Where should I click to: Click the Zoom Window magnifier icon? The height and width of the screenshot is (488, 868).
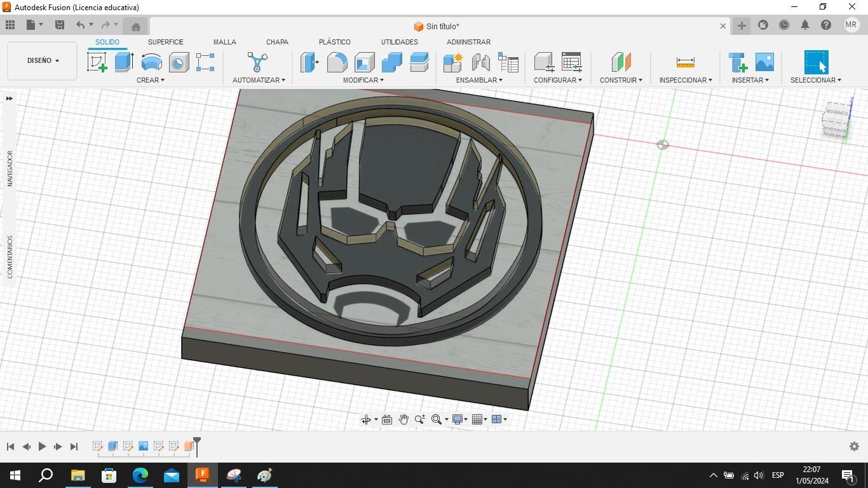click(x=437, y=419)
